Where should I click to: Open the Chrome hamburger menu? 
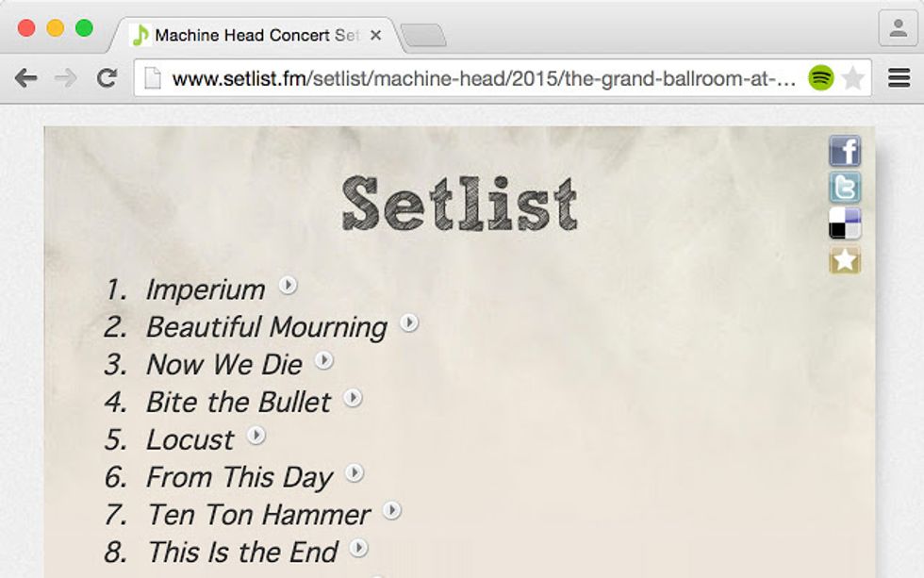click(x=899, y=78)
